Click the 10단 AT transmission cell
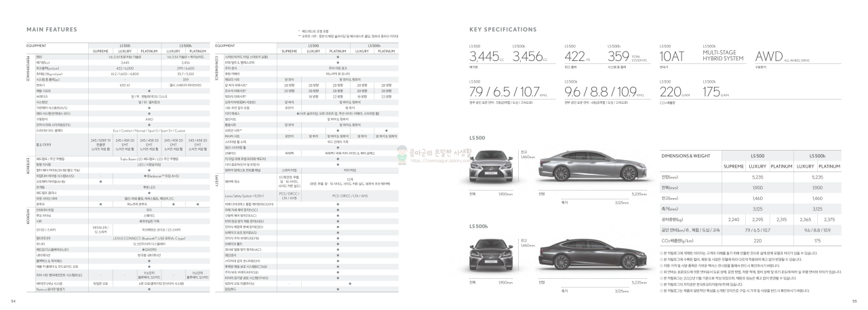 click(x=124, y=85)
